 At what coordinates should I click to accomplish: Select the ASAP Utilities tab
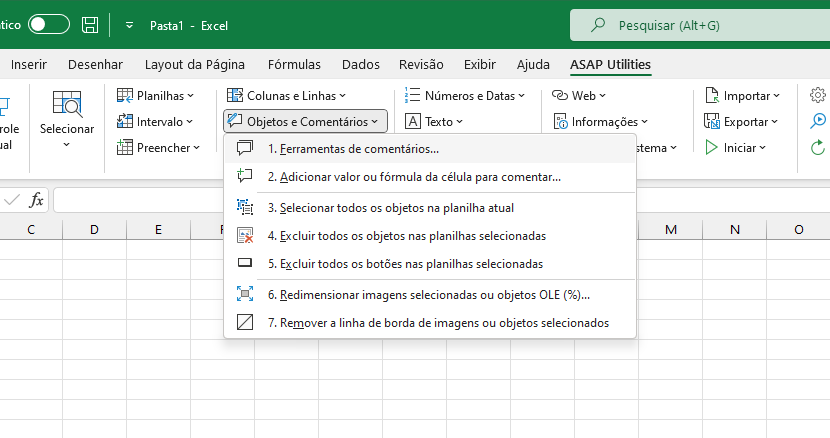click(610, 65)
